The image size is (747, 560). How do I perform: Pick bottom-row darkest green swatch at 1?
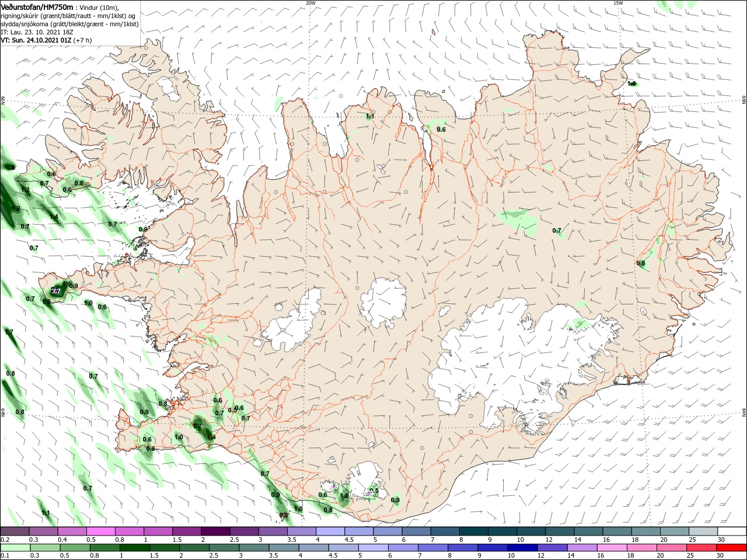pyautogui.click(x=134, y=548)
